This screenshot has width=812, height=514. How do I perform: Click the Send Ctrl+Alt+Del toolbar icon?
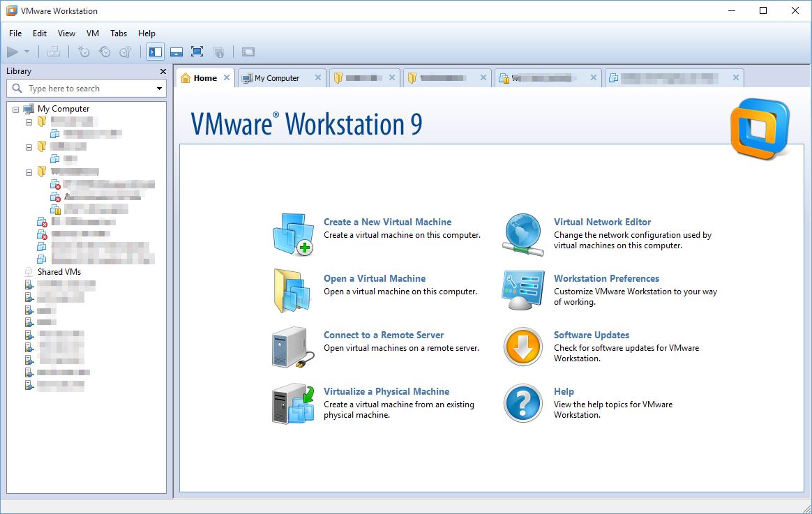click(x=53, y=52)
